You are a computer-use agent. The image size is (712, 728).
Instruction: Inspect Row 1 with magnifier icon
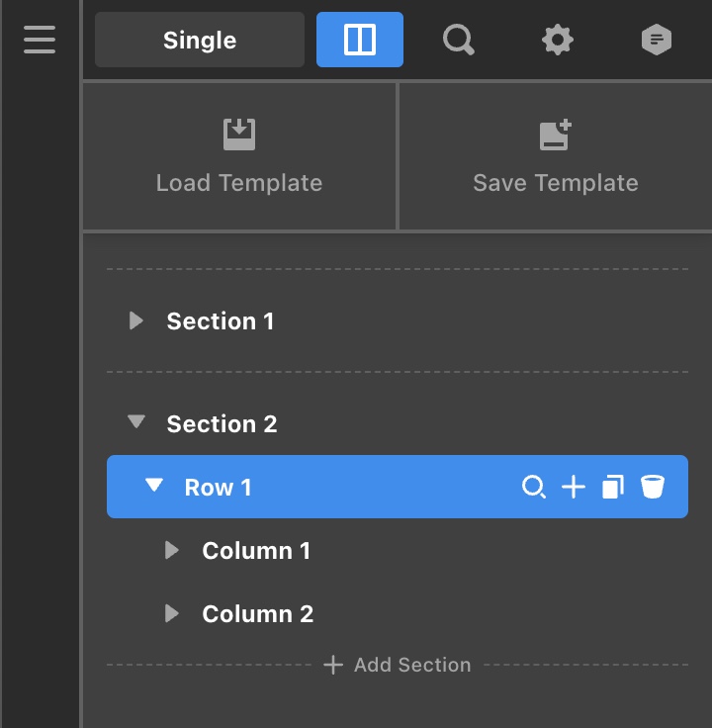534,487
